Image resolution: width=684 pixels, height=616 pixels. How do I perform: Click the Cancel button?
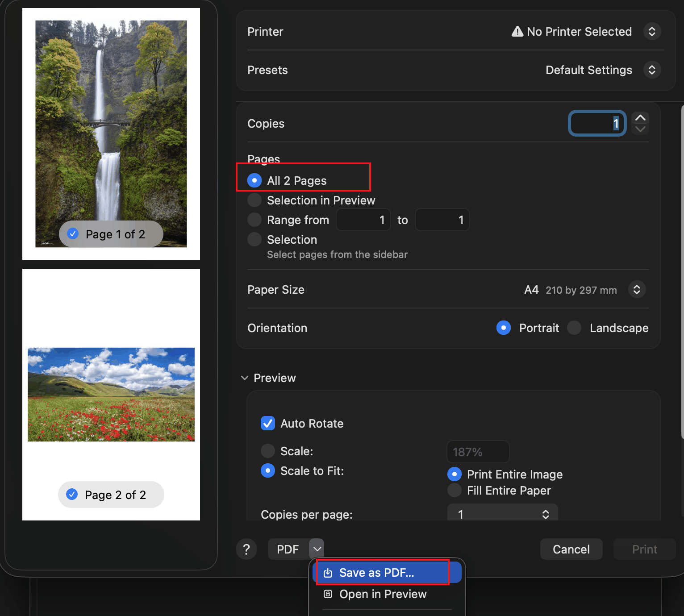coord(571,549)
